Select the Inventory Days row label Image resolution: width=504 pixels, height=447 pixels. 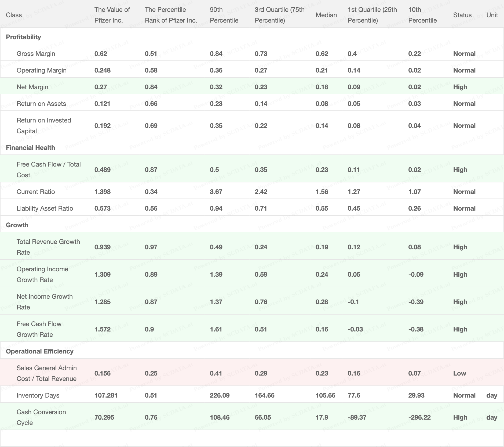pyautogui.click(x=38, y=395)
